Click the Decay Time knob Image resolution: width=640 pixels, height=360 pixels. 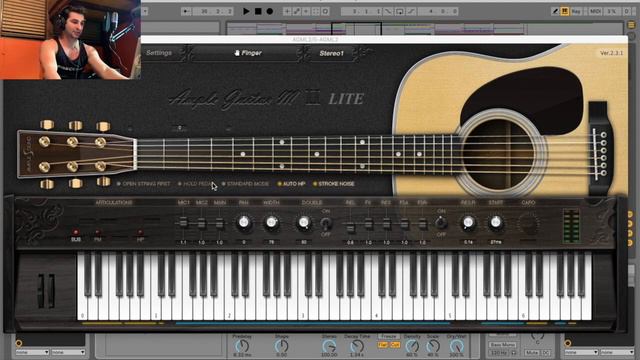tap(357, 346)
